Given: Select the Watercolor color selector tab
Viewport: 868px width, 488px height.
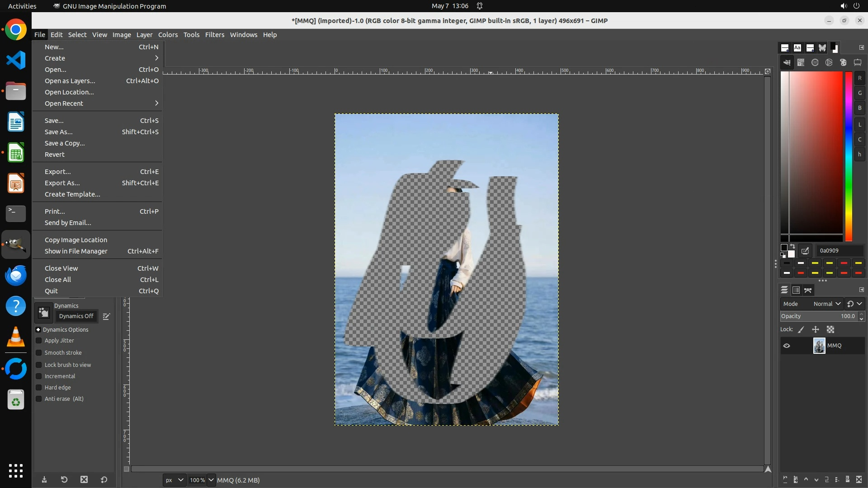Looking at the screenshot, I should click(815, 63).
